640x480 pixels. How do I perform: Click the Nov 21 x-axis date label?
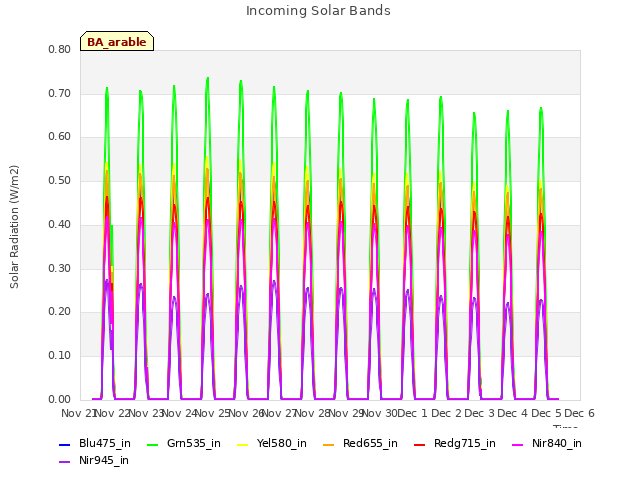pyautogui.click(x=78, y=413)
